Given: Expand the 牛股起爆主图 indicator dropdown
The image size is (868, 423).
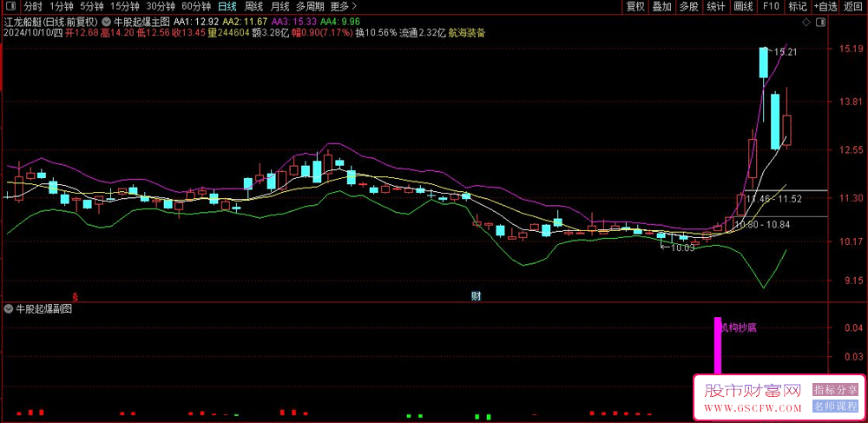Looking at the screenshot, I should click(107, 20).
